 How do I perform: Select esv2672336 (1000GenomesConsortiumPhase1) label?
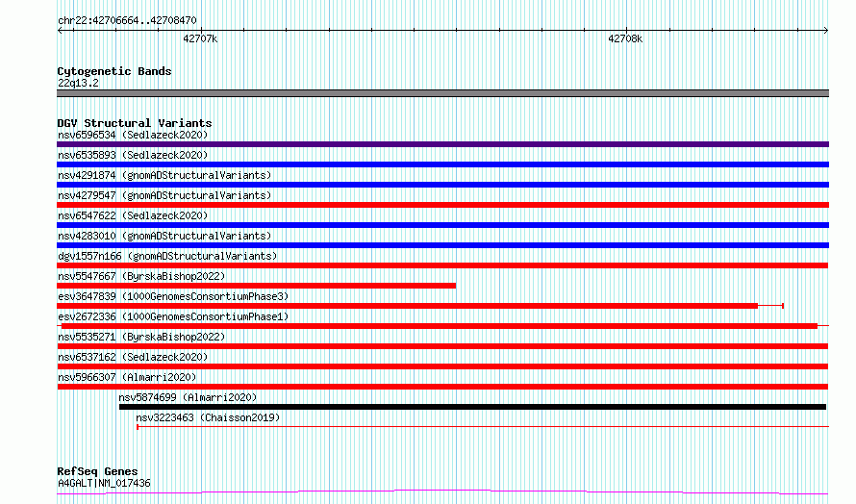tap(173, 316)
